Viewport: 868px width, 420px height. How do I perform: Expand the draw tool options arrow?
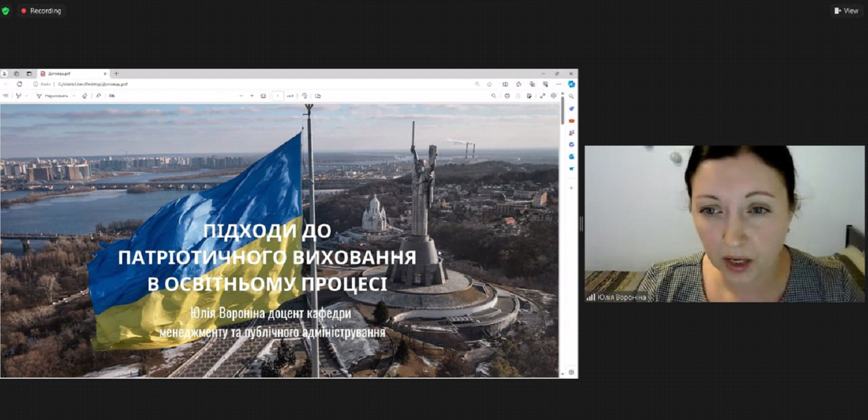pyautogui.click(x=74, y=96)
